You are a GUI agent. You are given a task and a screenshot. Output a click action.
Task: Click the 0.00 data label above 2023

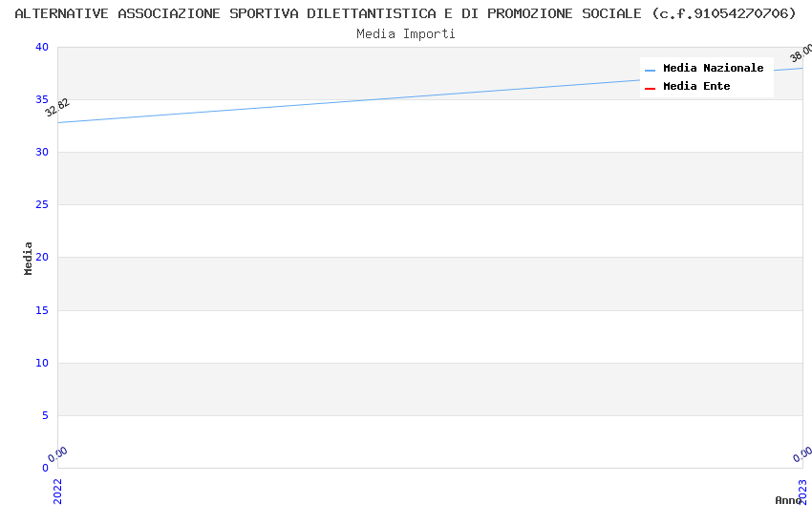tap(802, 454)
